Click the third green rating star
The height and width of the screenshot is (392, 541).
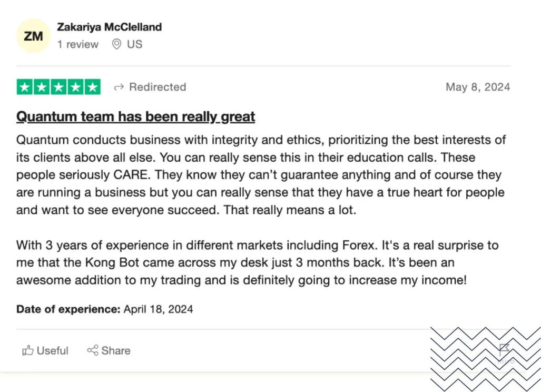[x=58, y=87]
